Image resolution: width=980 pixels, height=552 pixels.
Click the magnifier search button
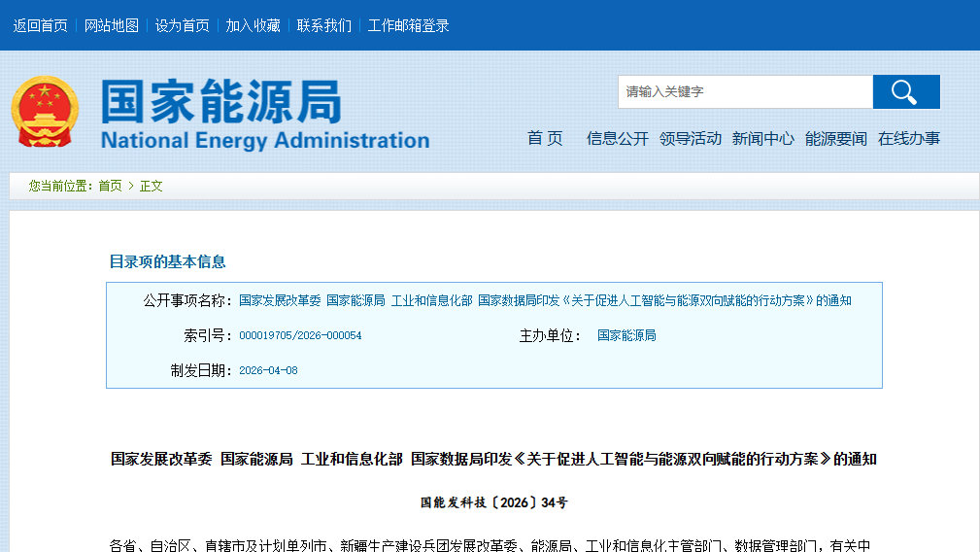(906, 92)
